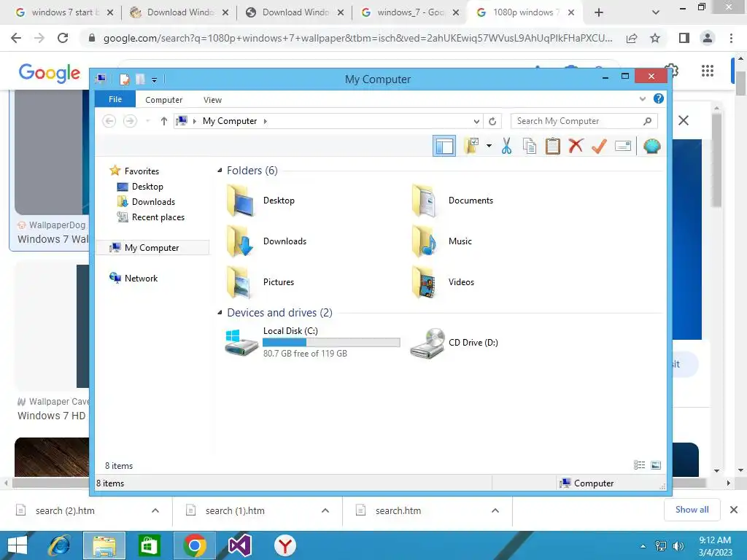
Task: Select the Pictures folder
Action: 260,282
